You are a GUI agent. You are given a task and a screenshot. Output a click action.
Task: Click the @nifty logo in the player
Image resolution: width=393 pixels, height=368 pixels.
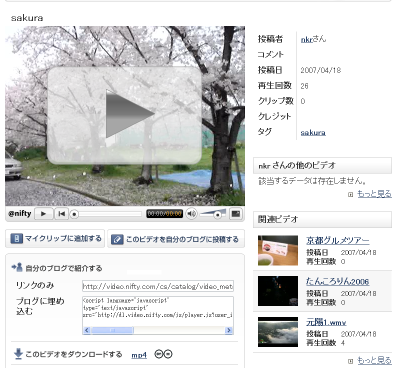tap(20, 214)
